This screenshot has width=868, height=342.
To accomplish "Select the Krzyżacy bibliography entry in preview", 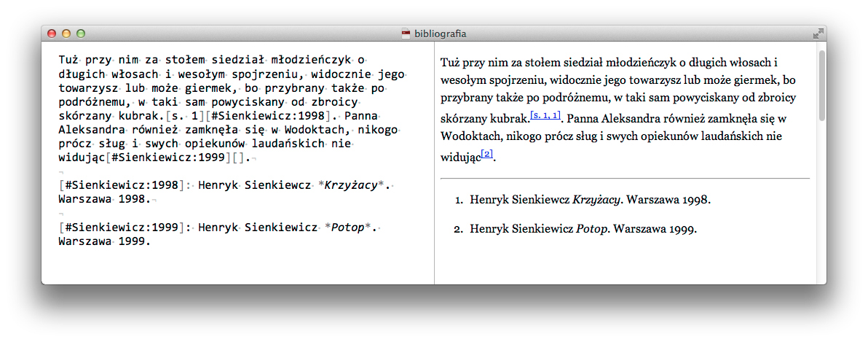I will [590, 199].
